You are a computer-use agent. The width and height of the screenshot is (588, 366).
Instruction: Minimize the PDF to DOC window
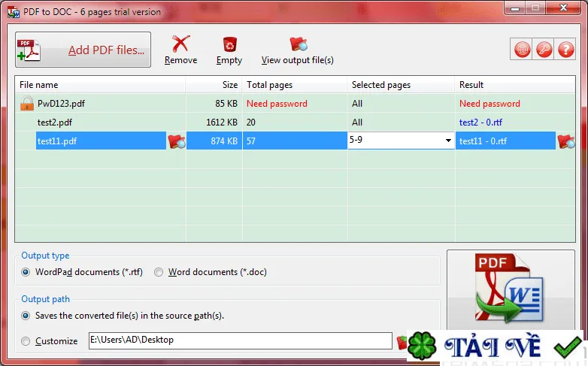pyautogui.click(x=515, y=8)
